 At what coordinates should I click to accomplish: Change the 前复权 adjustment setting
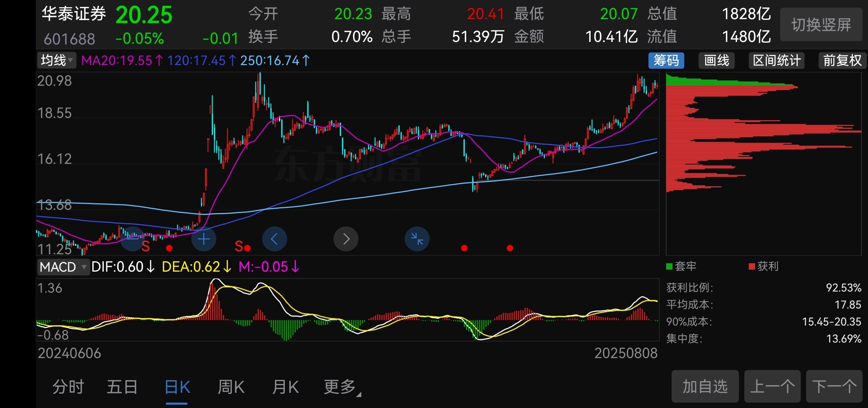(x=842, y=60)
